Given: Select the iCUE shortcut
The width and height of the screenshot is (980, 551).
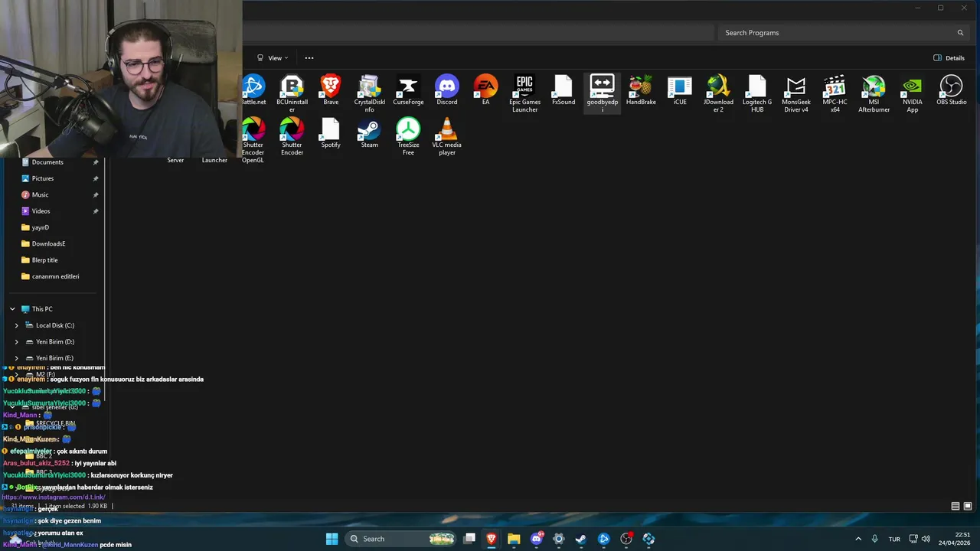Looking at the screenshot, I should pyautogui.click(x=679, y=90).
